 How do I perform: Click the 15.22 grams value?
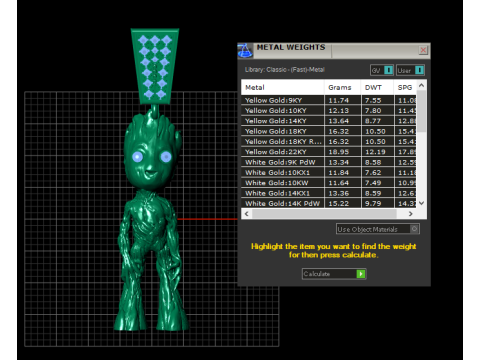point(339,203)
